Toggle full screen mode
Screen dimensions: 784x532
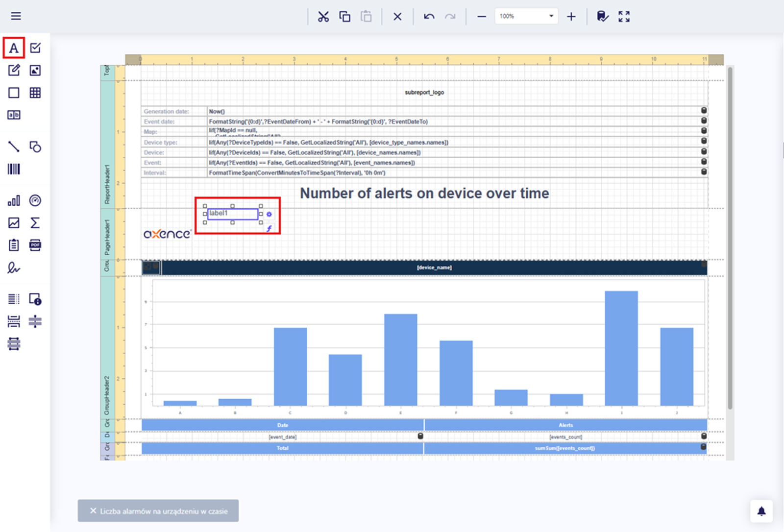(624, 17)
